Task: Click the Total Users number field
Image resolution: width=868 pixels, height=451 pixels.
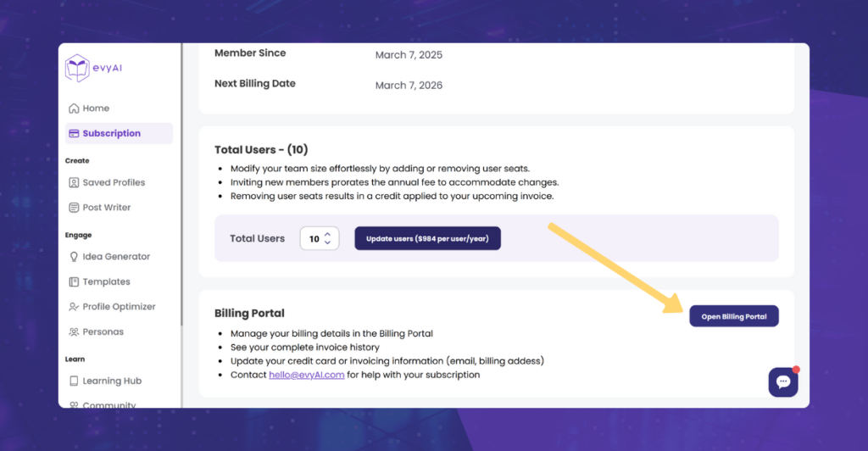Action: tap(320, 238)
